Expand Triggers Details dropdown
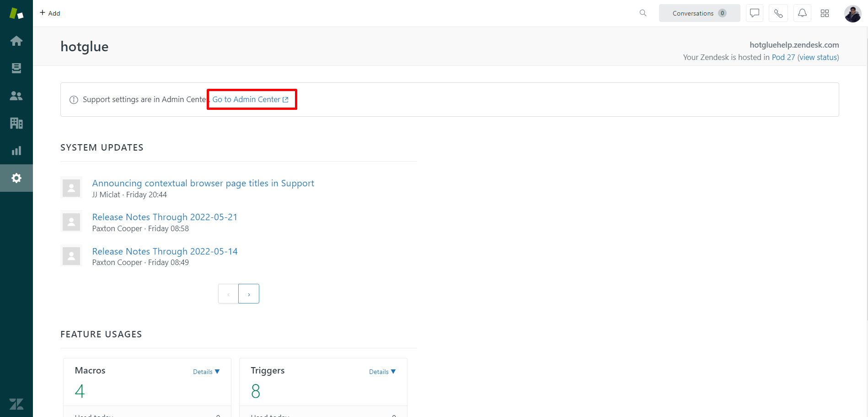This screenshot has width=868, height=417. [382, 372]
